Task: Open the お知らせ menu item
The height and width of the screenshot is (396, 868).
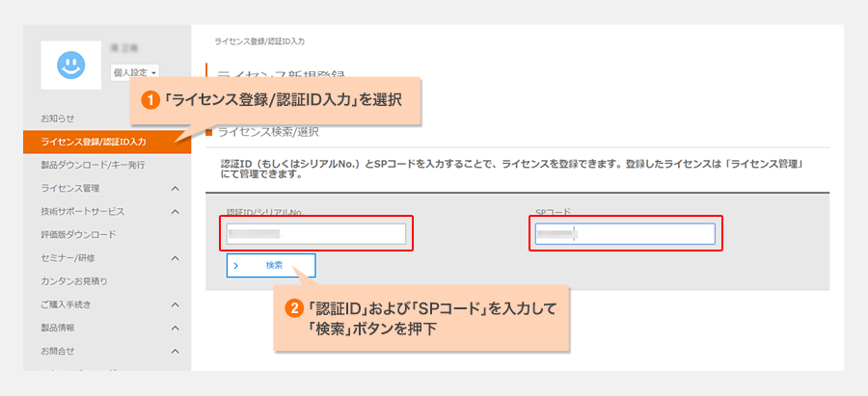Action: [57, 119]
